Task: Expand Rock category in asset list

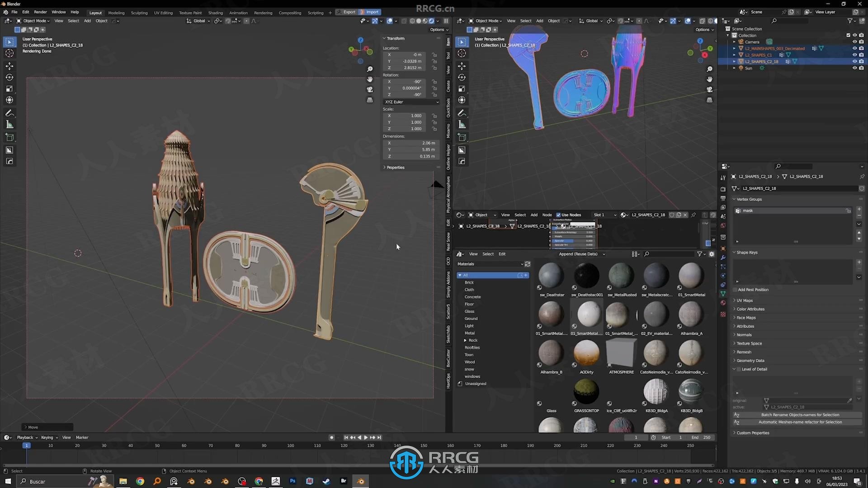Action: [x=465, y=340]
